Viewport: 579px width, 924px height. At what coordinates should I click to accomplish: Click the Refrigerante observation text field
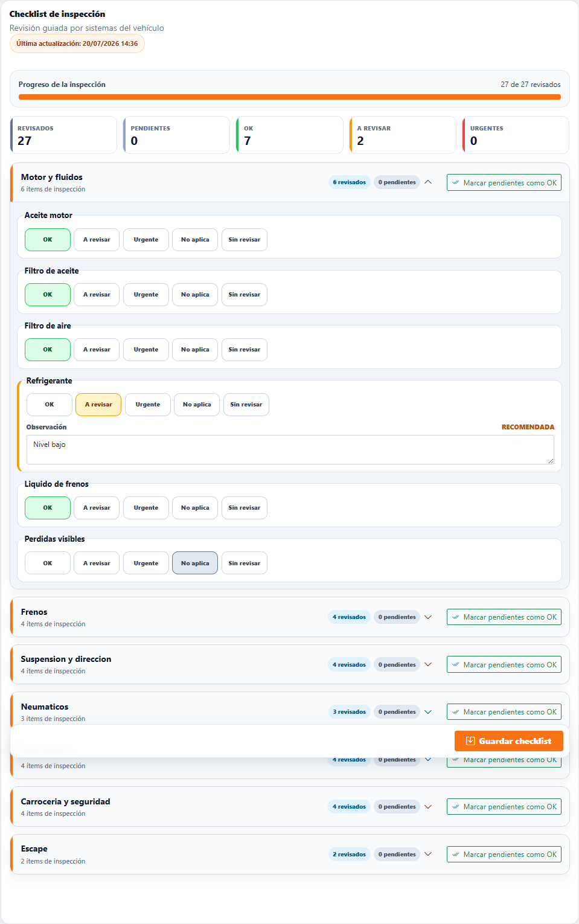[290, 450]
